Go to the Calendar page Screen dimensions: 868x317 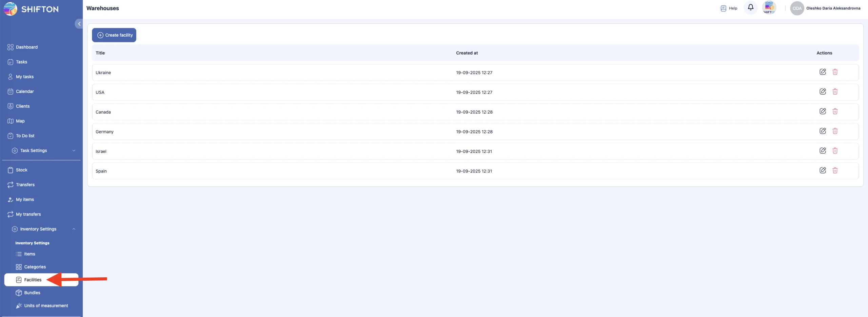pyautogui.click(x=25, y=92)
